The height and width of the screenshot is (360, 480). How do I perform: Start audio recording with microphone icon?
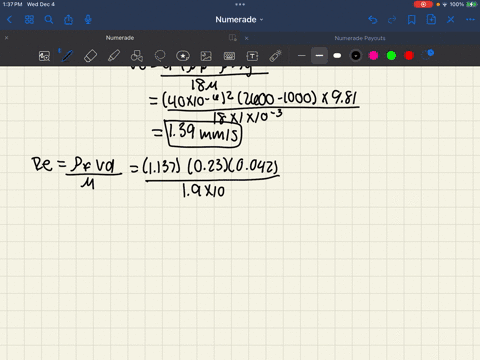pos(88,20)
